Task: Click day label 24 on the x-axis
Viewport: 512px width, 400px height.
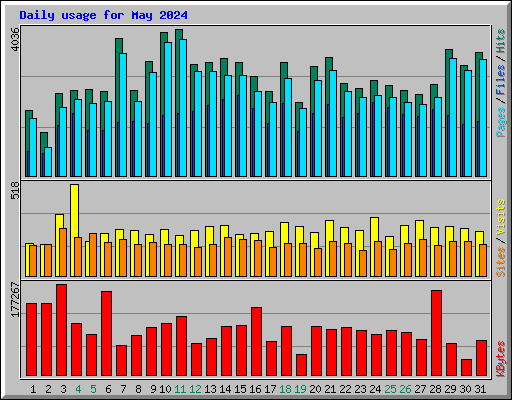Action: 375,389
